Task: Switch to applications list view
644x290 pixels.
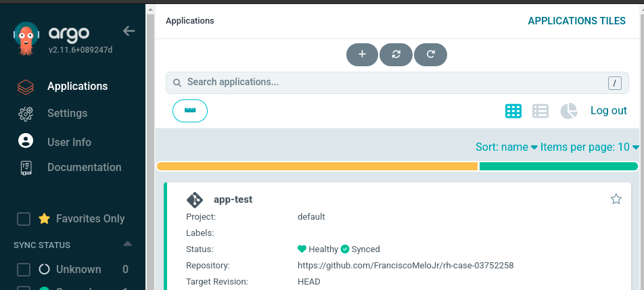Action: [x=540, y=111]
